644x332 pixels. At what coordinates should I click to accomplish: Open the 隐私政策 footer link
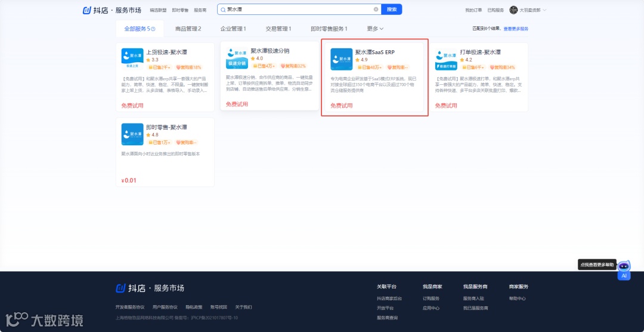click(194, 307)
